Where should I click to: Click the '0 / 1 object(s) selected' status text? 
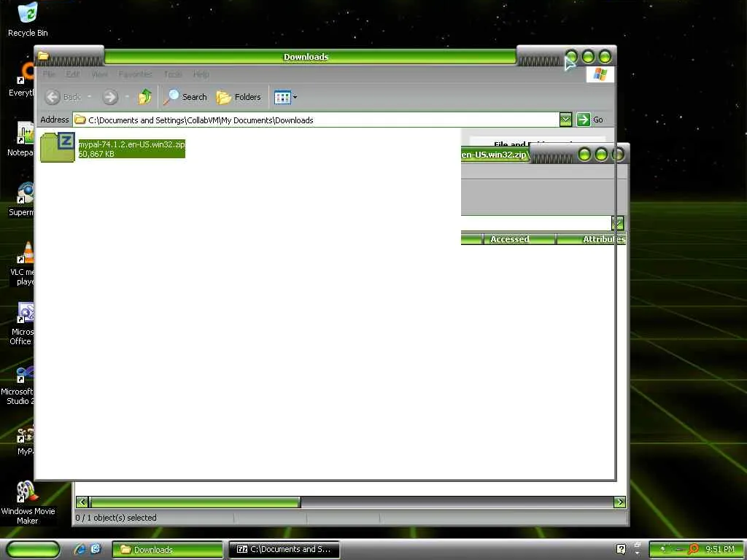point(116,518)
